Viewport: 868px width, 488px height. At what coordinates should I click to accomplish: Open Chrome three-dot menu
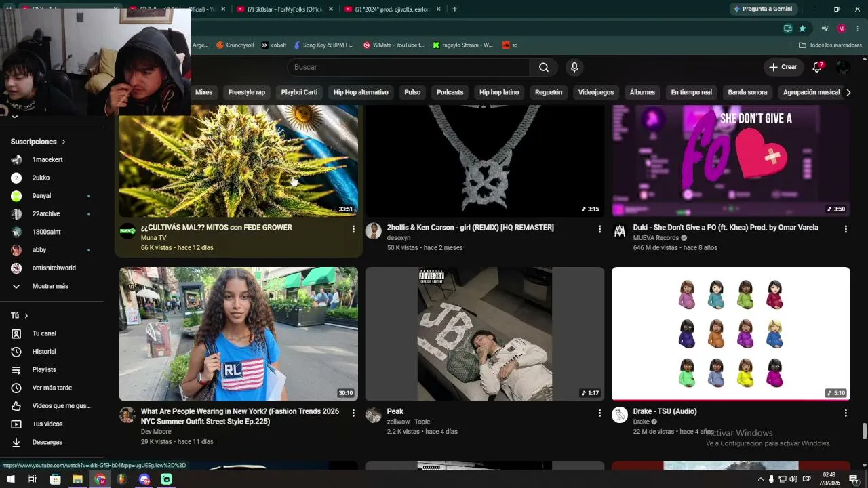coord(856,28)
